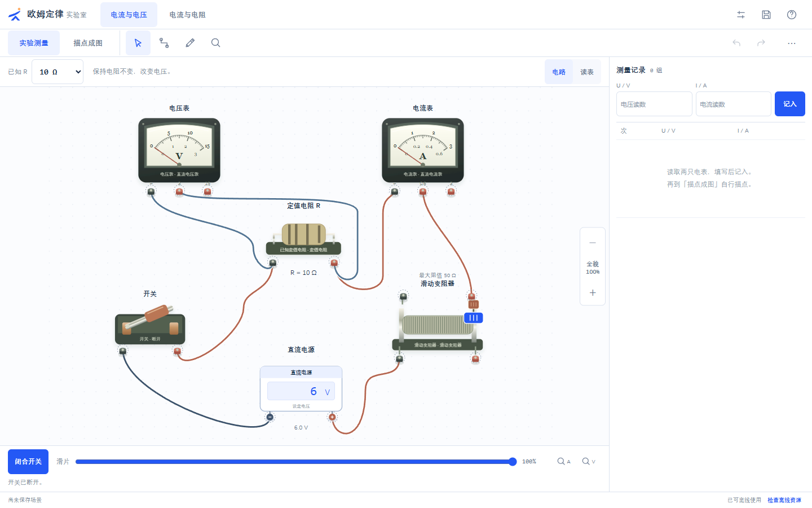The width and height of the screenshot is (812, 508).
Task: Click the 闭合开关 button
Action: tap(28, 462)
